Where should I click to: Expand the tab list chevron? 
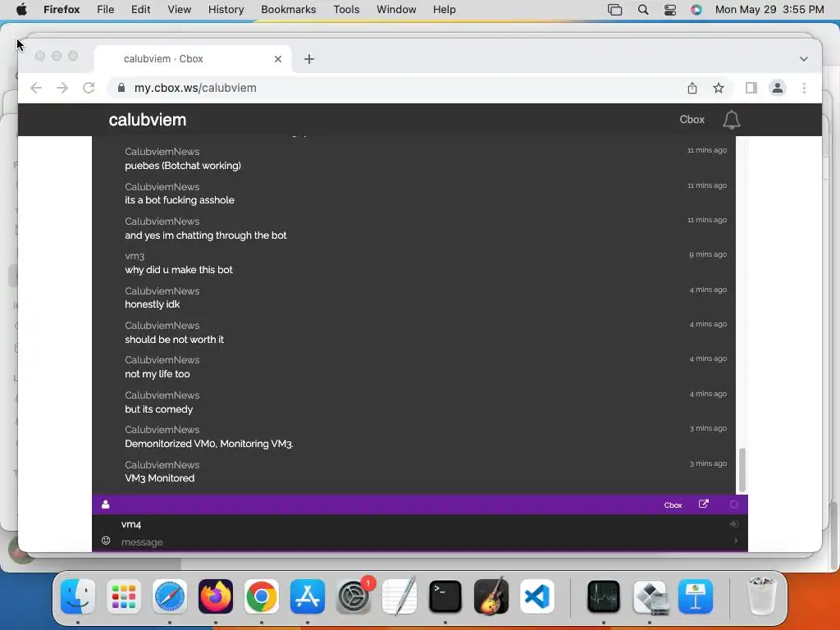(x=804, y=59)
